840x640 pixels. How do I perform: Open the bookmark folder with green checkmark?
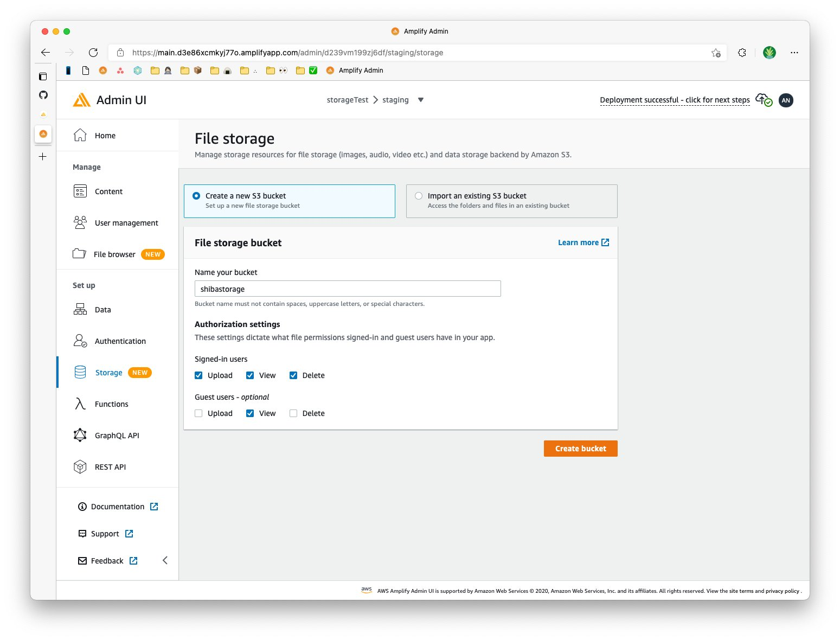(306, 71)
